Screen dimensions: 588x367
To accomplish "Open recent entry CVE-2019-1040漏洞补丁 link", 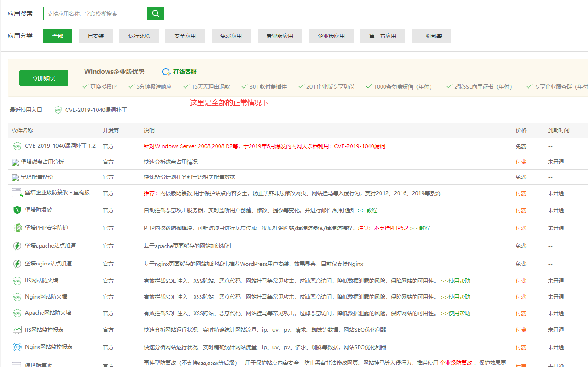I will [96, 110].
